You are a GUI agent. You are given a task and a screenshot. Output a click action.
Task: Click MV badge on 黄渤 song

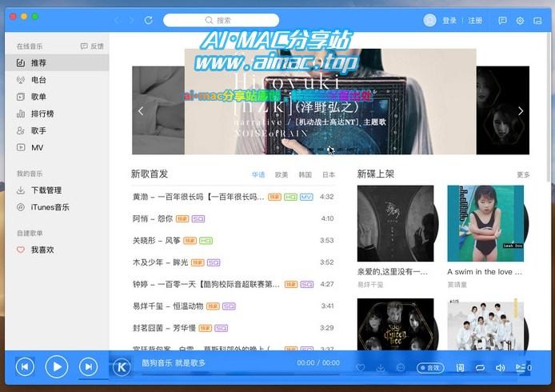click(306, 197)
